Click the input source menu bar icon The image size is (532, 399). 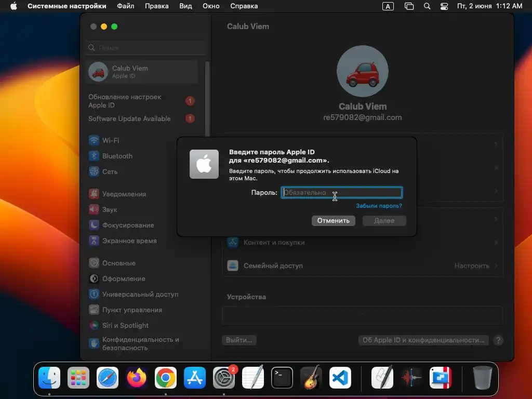(388, 6)
